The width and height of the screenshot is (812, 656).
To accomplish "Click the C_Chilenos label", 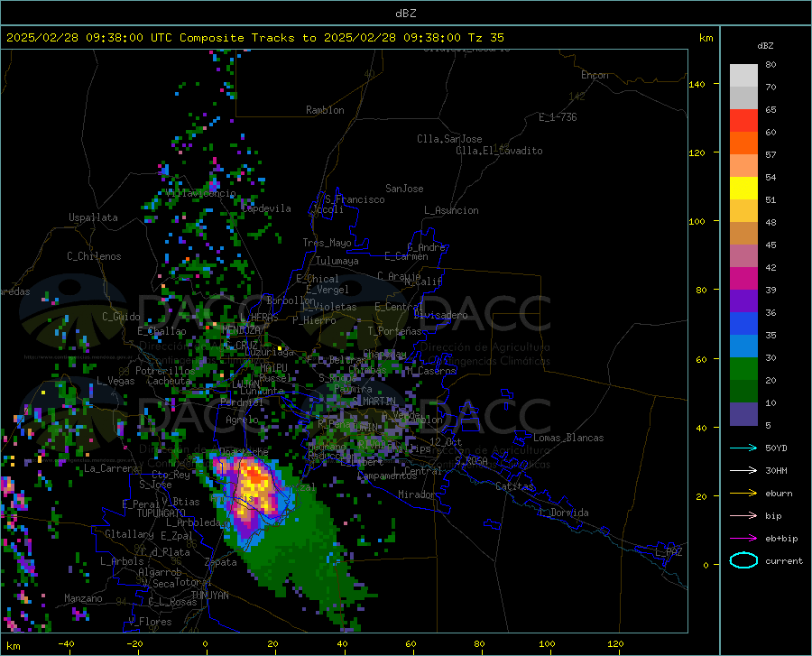I will click(x=94, y=256).
